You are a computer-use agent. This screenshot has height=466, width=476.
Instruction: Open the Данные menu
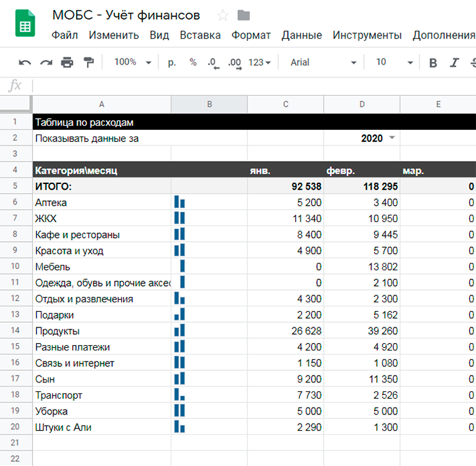(301, 35)
